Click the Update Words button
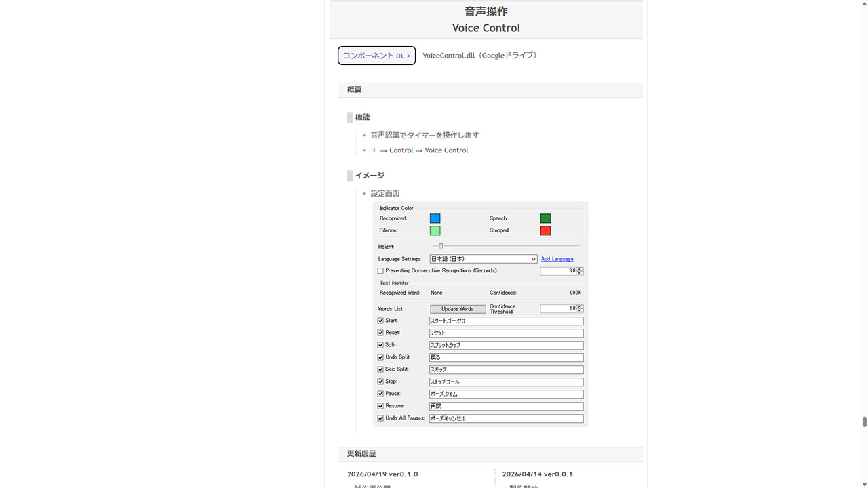Viewport: 868px width, 488px height. tap(458, 309)
